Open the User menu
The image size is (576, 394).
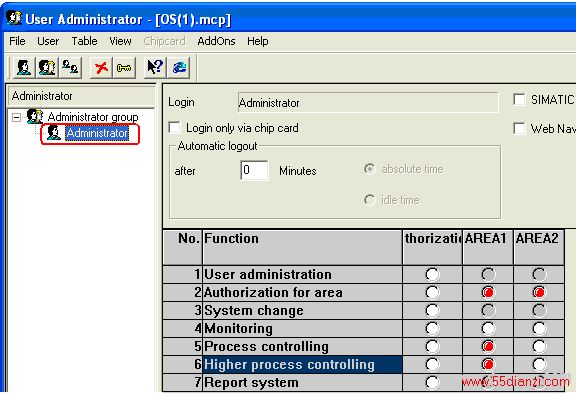click(x=48, y=41)
